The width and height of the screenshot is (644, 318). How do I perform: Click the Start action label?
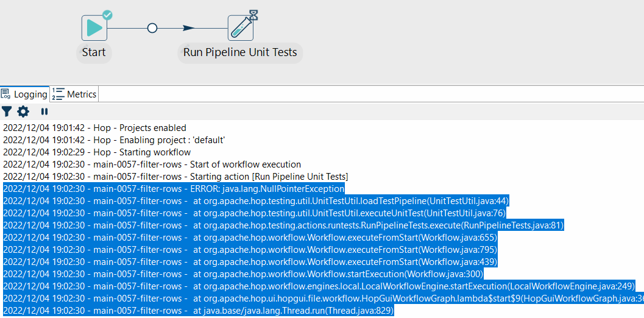(94, 52)
